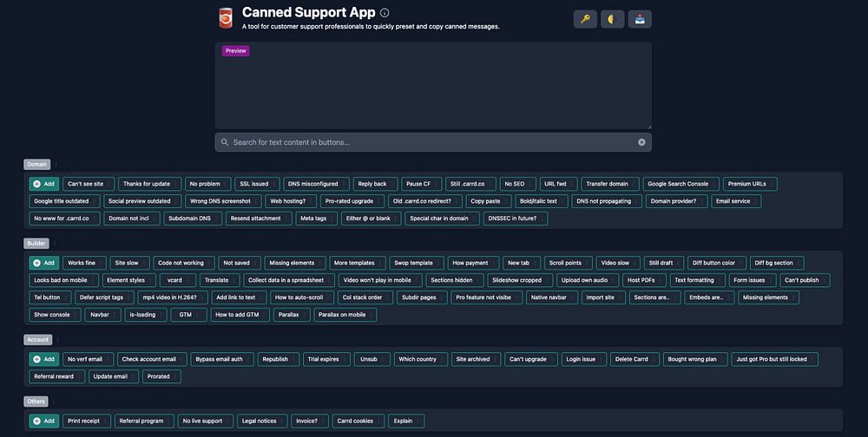Select the Account category label
868x437 pixels.
[37, 340]
